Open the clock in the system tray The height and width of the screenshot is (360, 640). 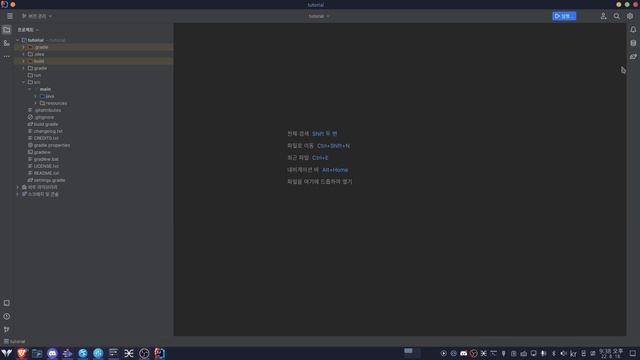click(x=611, y=353)
